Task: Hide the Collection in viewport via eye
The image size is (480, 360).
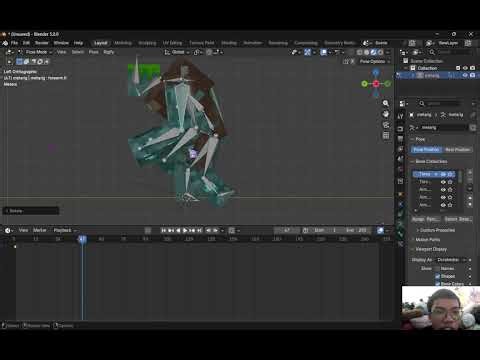Action: point(465,68)
